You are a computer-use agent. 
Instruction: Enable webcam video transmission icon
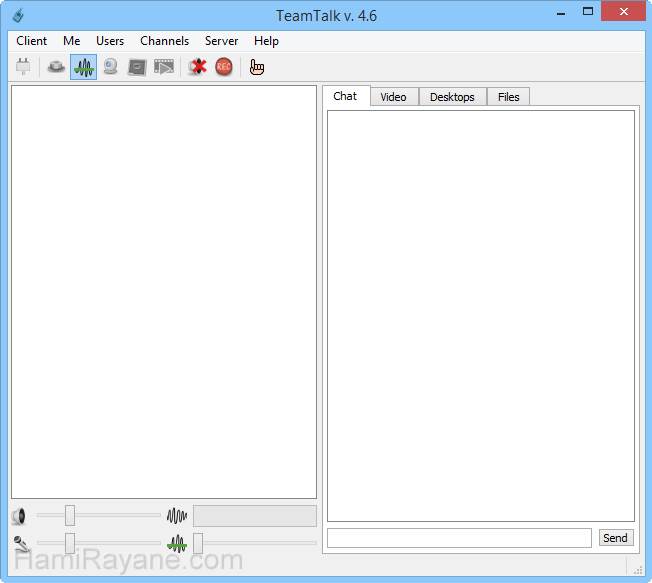pyautogui.click(x=110, y=67)
